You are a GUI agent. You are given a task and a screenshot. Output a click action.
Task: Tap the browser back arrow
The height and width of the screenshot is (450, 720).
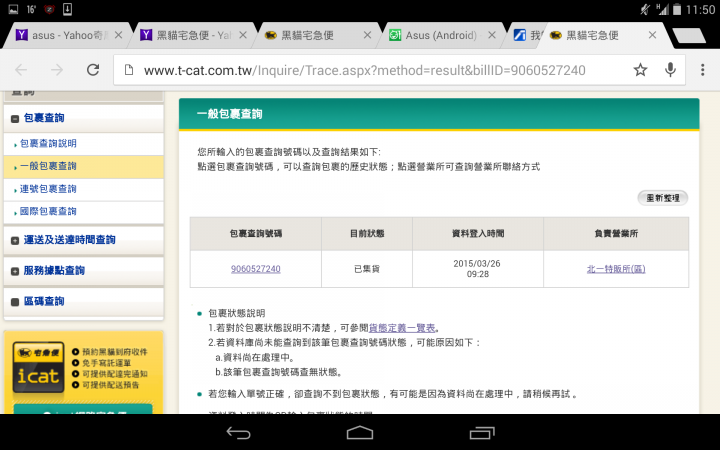tap(21, 70)
